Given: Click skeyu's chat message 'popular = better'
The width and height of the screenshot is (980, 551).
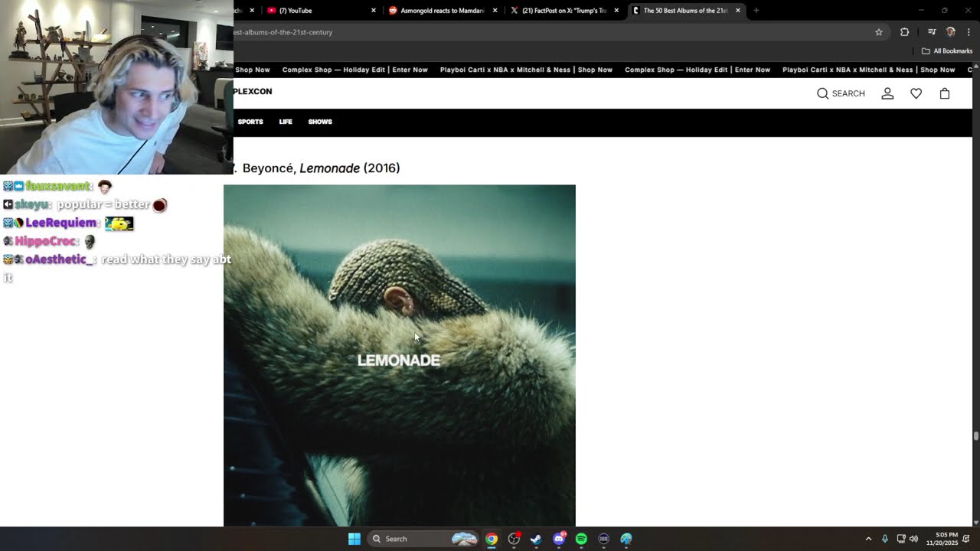Looking at the screenshot, I should pyautogui.click(x=103, y=204).
